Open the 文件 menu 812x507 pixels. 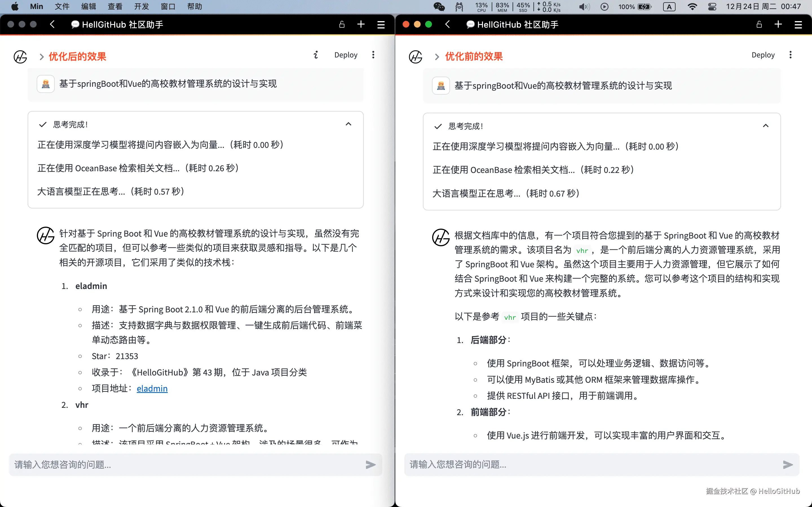(62, 7)
